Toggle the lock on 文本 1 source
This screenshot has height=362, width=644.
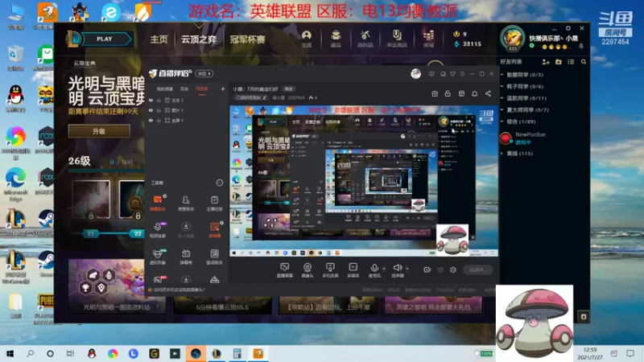(x=159, y=100)
